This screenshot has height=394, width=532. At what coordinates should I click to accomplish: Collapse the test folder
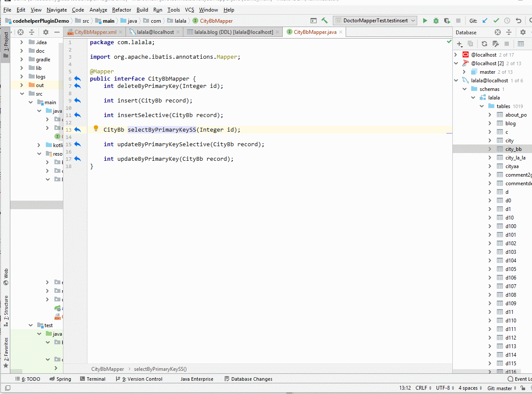pyautogui.click(x=30, y=325)
